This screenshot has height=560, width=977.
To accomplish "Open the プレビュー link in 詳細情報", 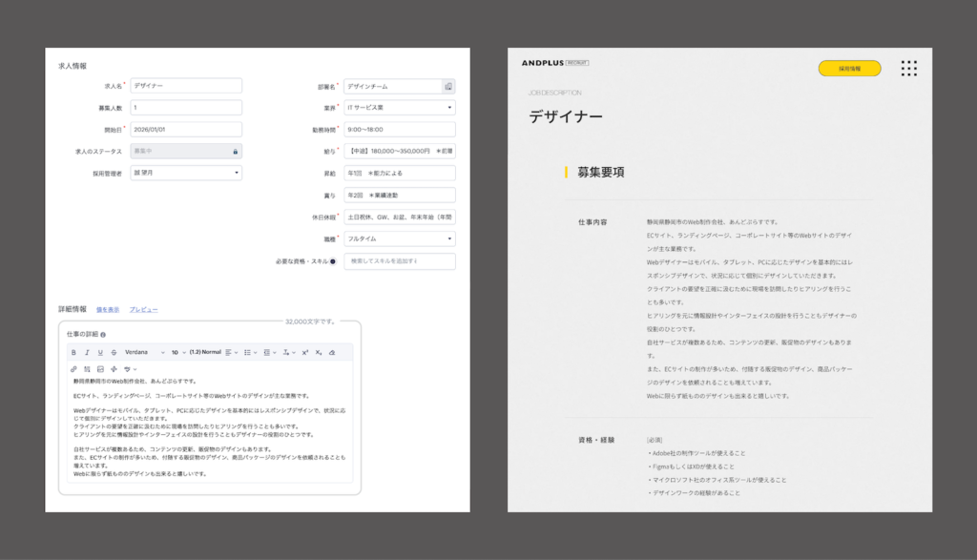I will coord(143,308).
